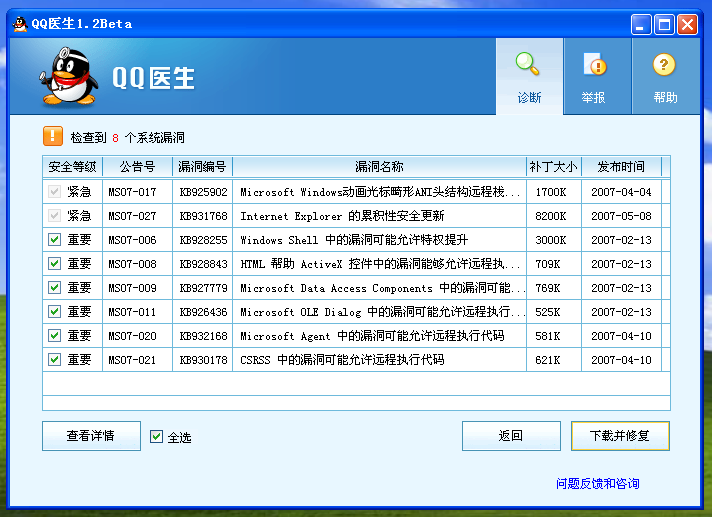Select the KB931768 cell
The height and width of the screenshot is (517, 712).
click(203, 216)
